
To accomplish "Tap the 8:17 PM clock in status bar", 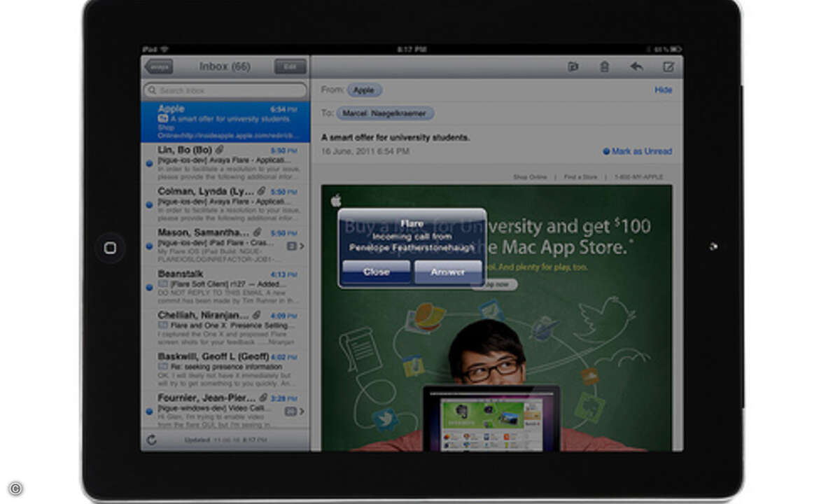I will [x=411, y=50].
